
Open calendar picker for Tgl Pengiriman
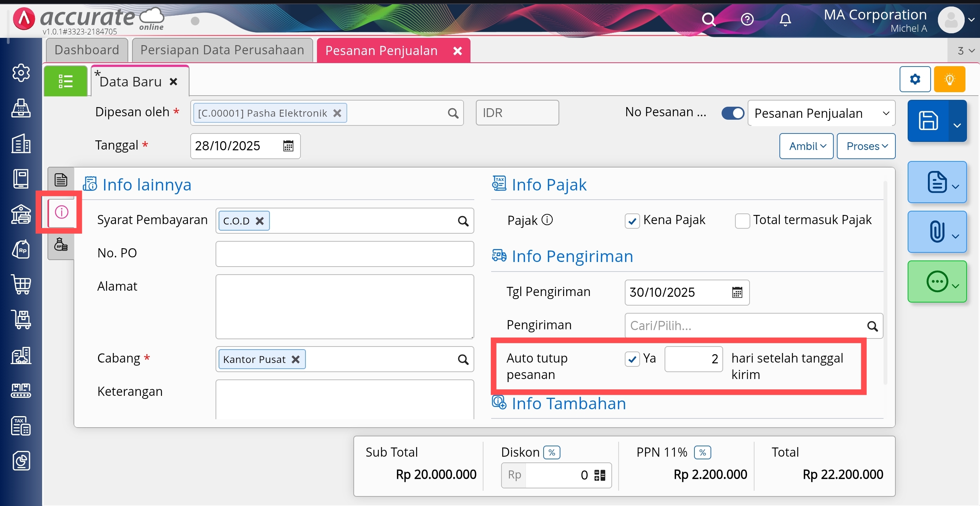click(737, 293)
